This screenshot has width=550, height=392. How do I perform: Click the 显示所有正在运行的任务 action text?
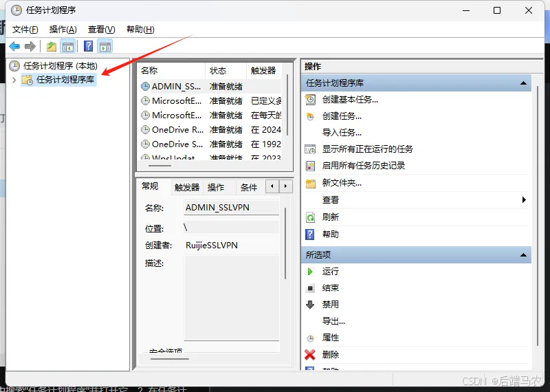368,149
